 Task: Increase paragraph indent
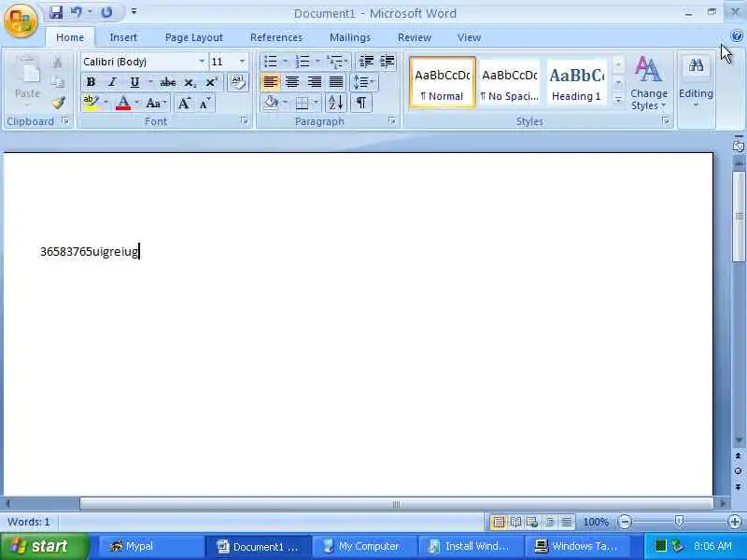coord(388,62)
